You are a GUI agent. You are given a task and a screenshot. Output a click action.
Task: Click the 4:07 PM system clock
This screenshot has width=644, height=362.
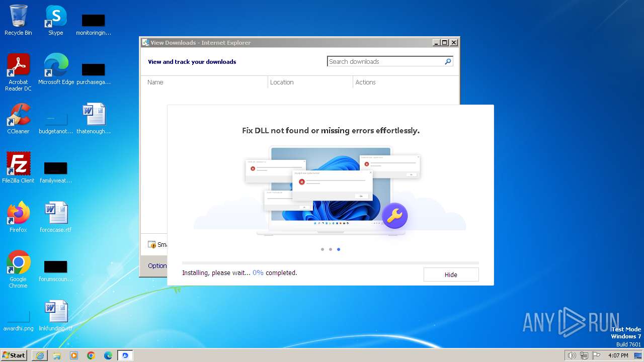(618, 355)
